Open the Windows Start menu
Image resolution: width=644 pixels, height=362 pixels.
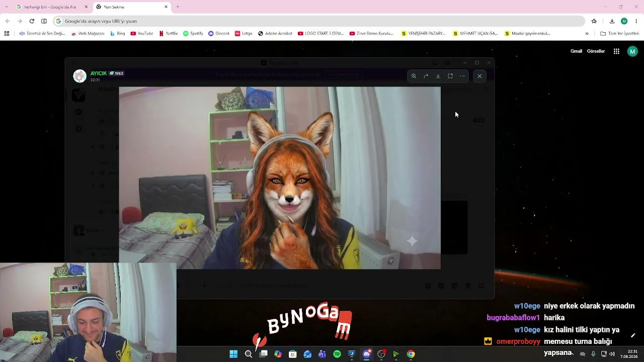[x=233, y=354]
